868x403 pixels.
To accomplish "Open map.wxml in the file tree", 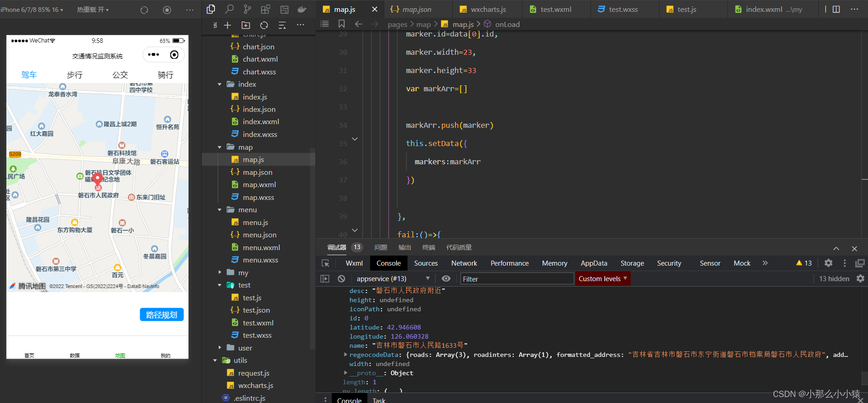I will pyautogui.click(x=259, y=184).
